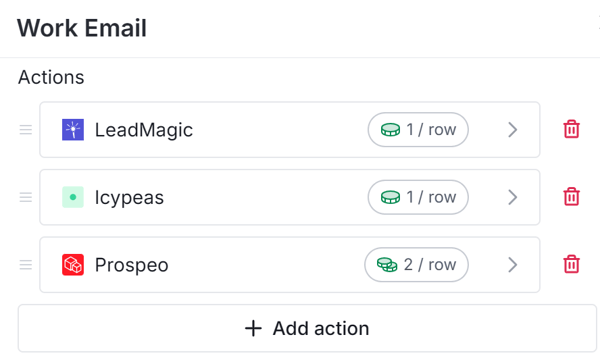Select the LeadMagic action name
Image resolution: width=600 pixels, height=364 pixels.
coord(144,130)
